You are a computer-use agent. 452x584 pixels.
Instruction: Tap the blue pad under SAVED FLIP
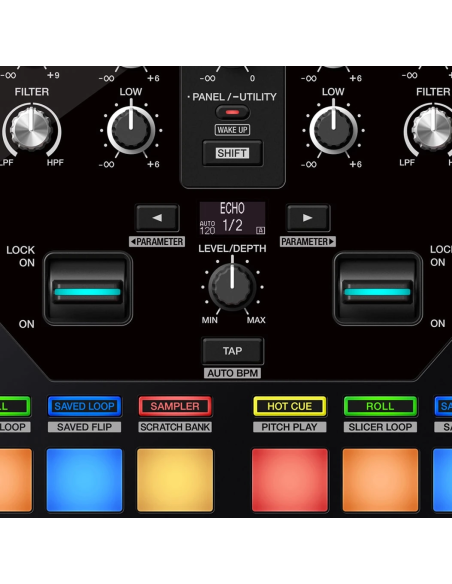point(85,480)
